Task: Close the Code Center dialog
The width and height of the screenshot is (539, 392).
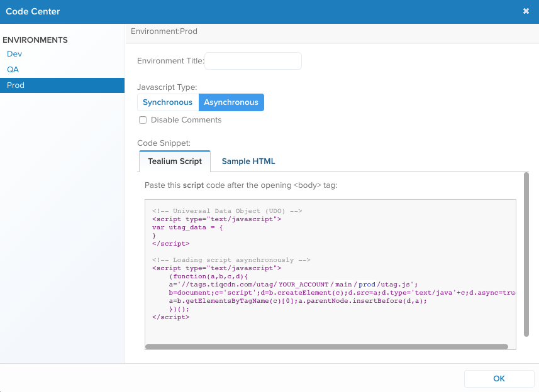Action: tap(526, 11)
